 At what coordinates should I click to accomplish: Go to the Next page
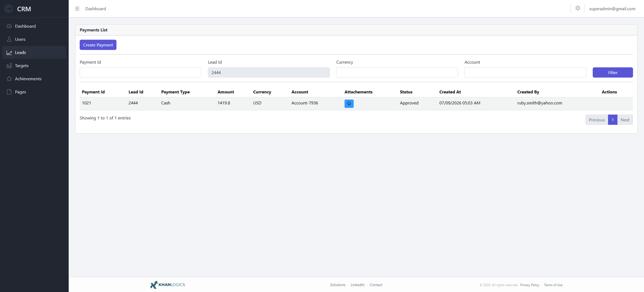coord(625,120)
